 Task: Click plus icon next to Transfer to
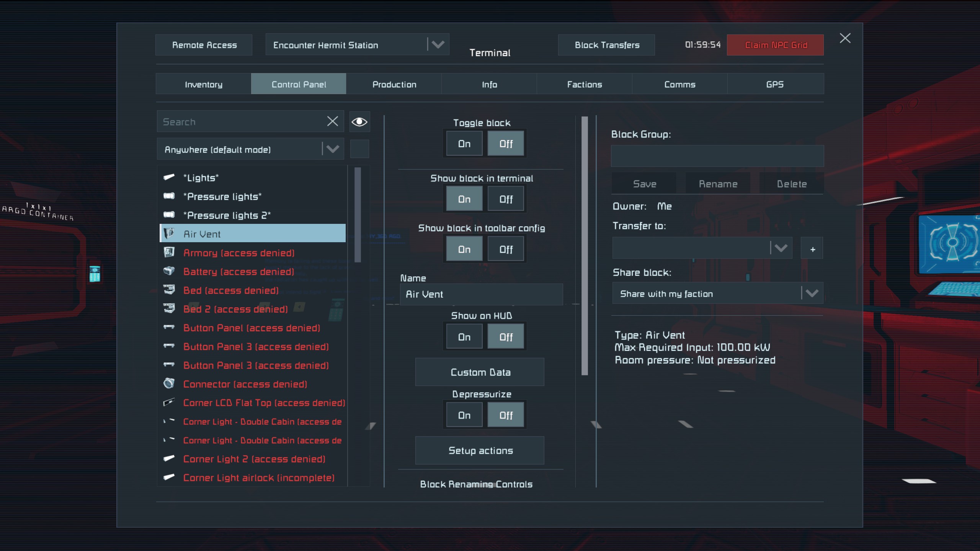[812, 249]
